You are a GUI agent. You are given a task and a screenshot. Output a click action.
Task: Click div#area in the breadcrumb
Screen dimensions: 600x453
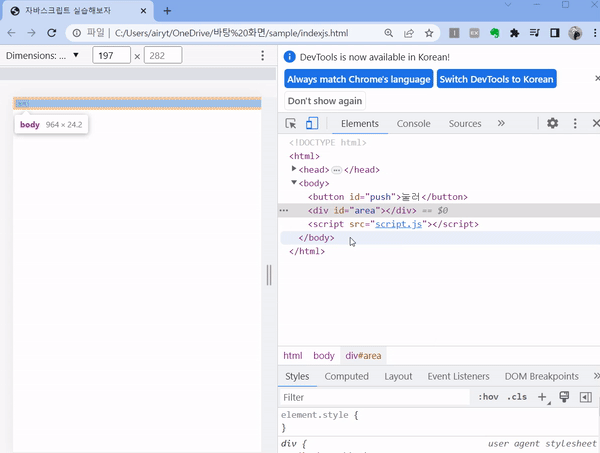click(363, 356)
